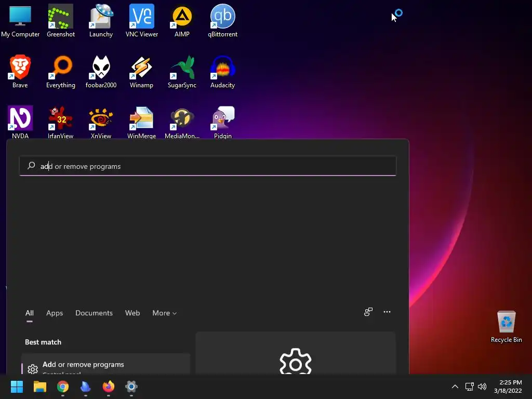Open the SugarSync desktop shortcut
The width and height of the screenshot is (532, 399).
182,72
